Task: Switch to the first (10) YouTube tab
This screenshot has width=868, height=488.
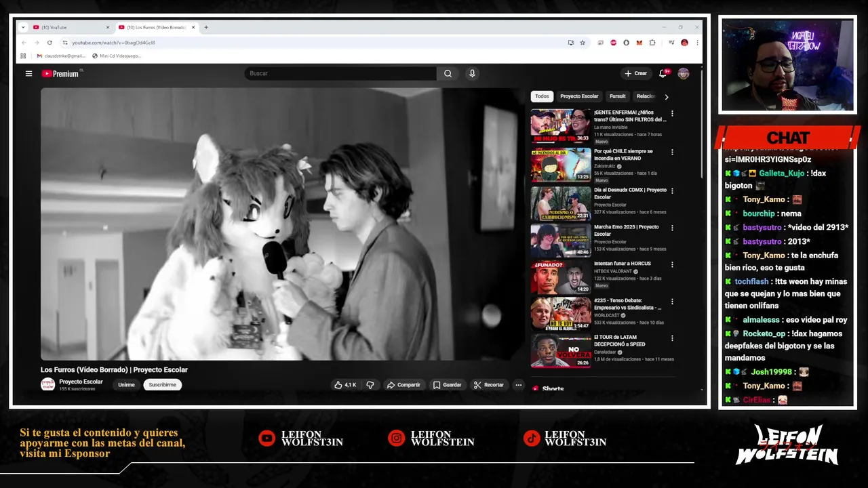Action: pyautogui.click(x=70, y=27)
